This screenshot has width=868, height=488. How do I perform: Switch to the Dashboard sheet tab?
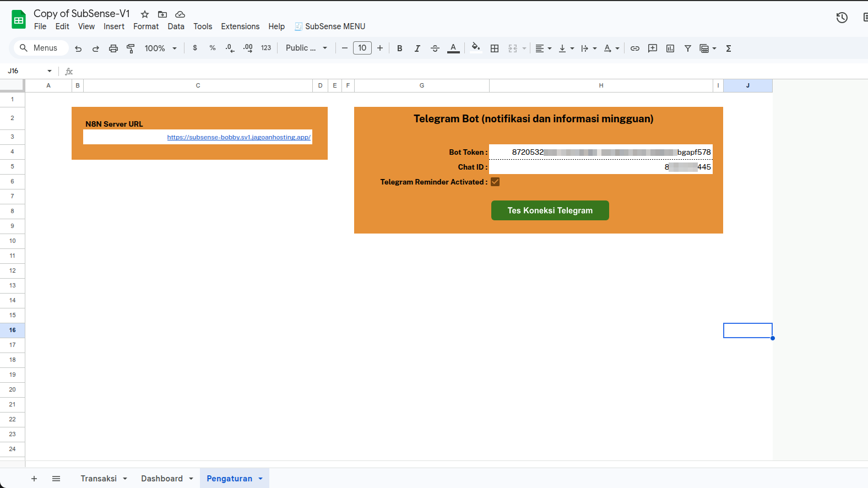[x=161, y=479]
